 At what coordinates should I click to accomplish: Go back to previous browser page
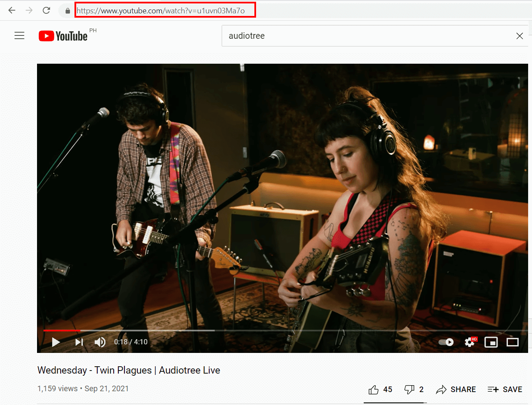click(x=12, y=10)
